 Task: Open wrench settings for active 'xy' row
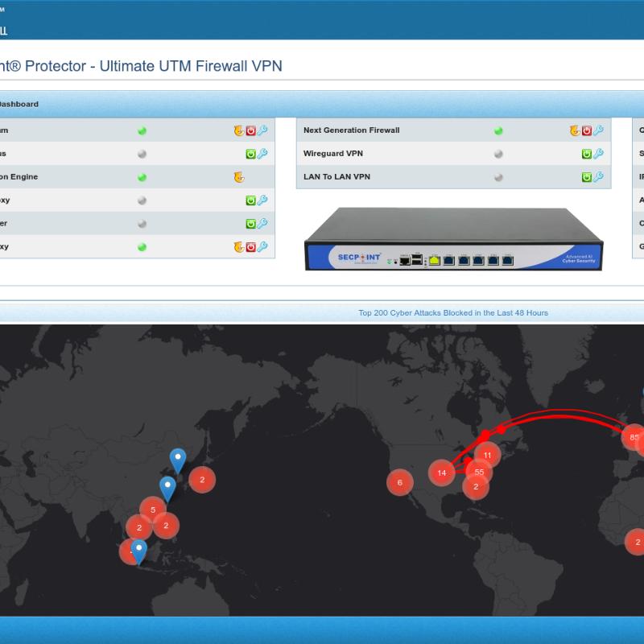click(262, 246)
